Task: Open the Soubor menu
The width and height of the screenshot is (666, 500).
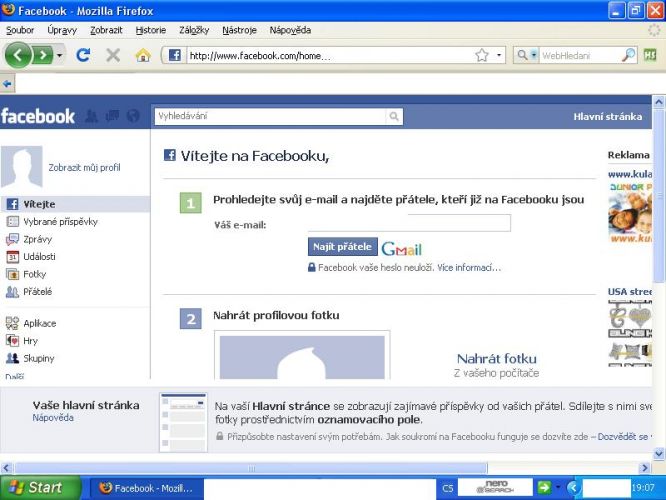Action: click(20, 30)
